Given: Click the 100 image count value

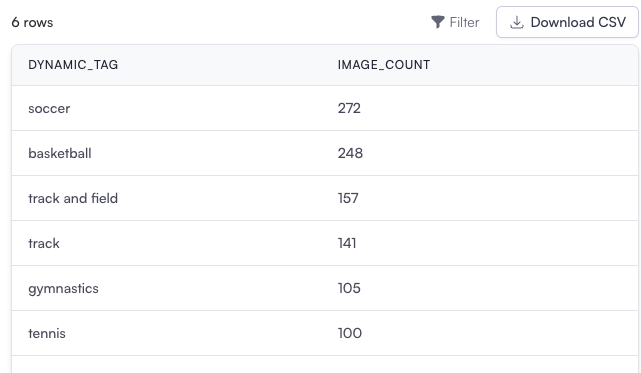Looking at the screenshot, I should pos(350,333).
